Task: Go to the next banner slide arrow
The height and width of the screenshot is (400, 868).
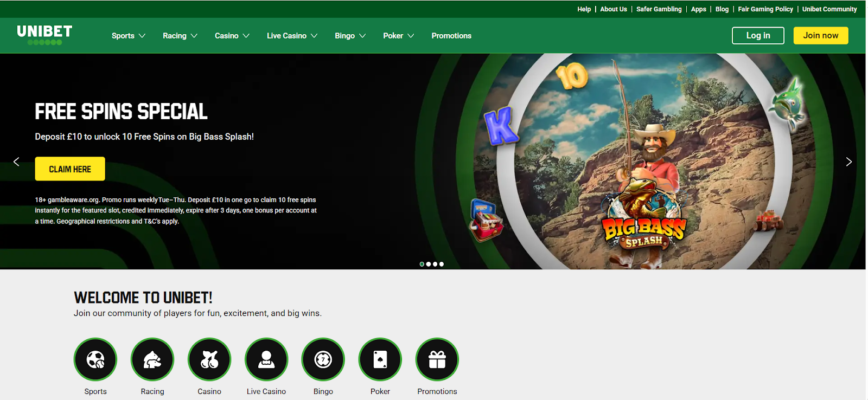Action: point(849,162)
